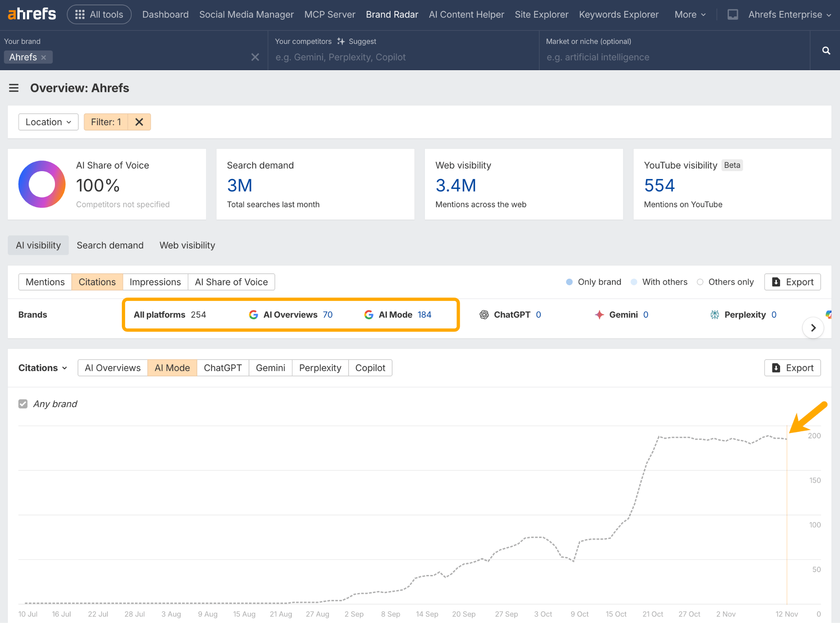This screenshot has height=623, width=840.
Task: Click the AI Share of Voice donut chart
Action: (x=41, y=184)
